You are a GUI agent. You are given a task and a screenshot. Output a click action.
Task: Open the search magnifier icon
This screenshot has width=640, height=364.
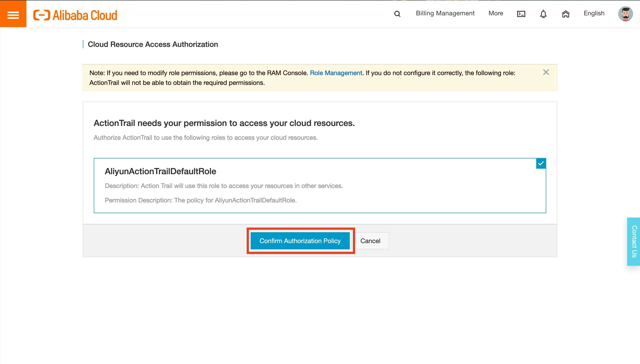[x=397, y=14]
